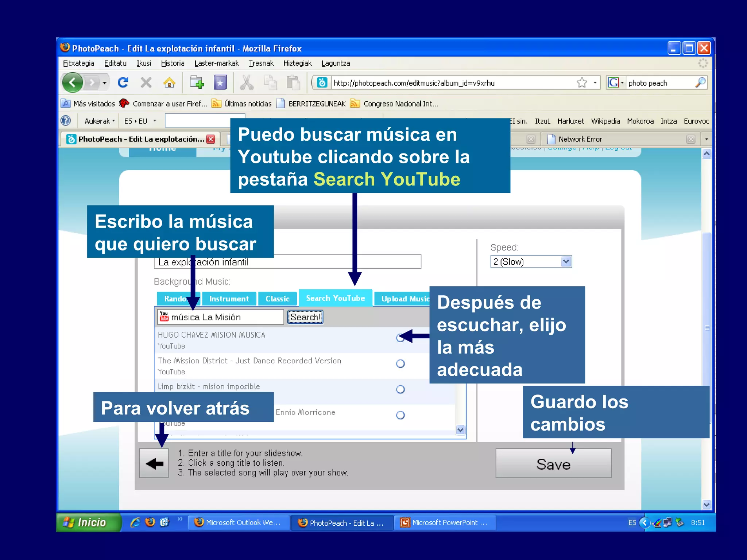Click the Paste clipboard icon
Image resolution: width=747 pixels, height=560 pixels.
click(293, 83)
